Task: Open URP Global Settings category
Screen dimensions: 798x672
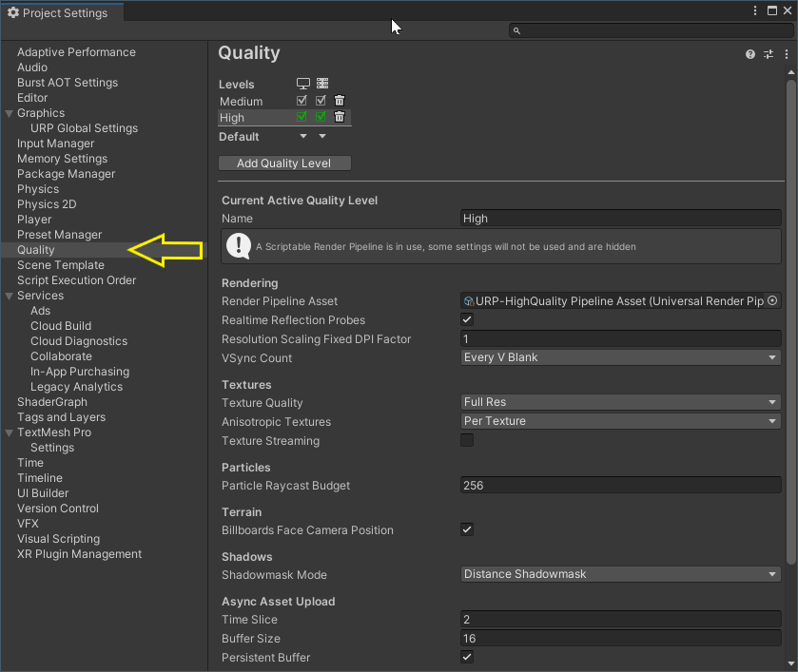Action: 84,128
